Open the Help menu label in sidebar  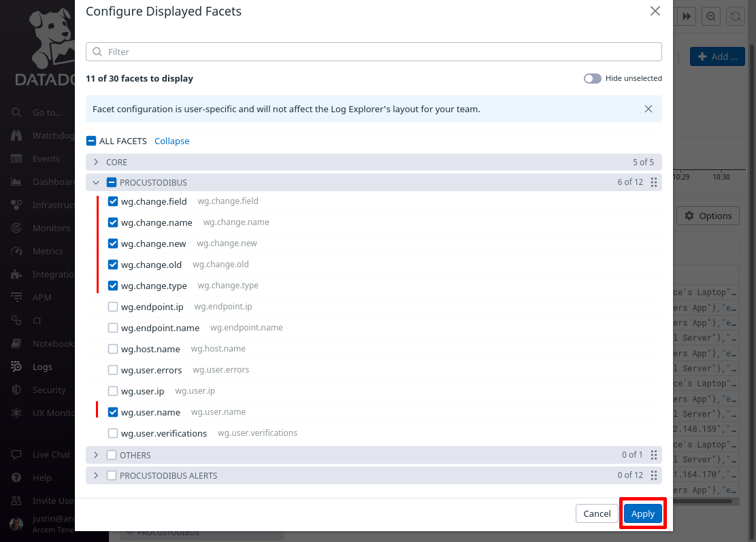[42, 477]
